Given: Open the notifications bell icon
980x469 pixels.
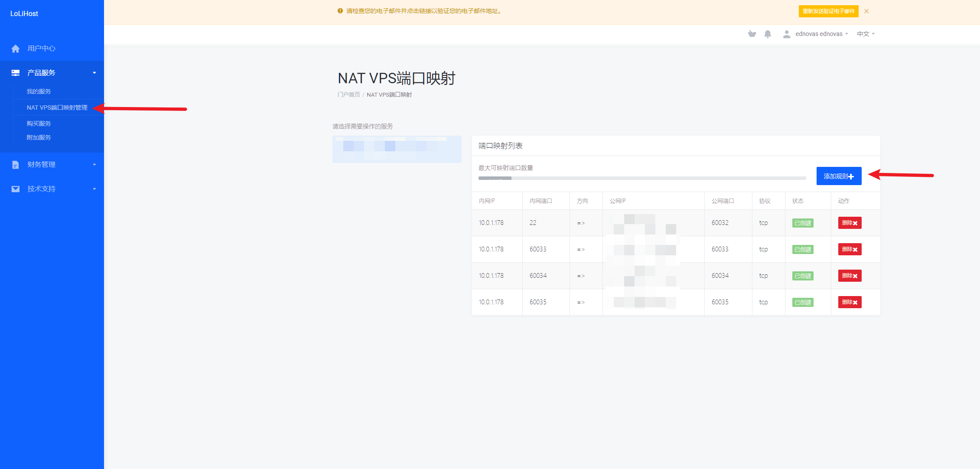Looking at the screenshot, I should 768,34.
